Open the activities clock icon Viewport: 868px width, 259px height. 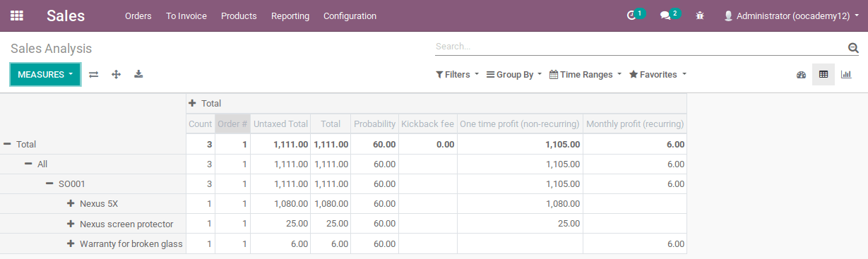coord(631,16)
